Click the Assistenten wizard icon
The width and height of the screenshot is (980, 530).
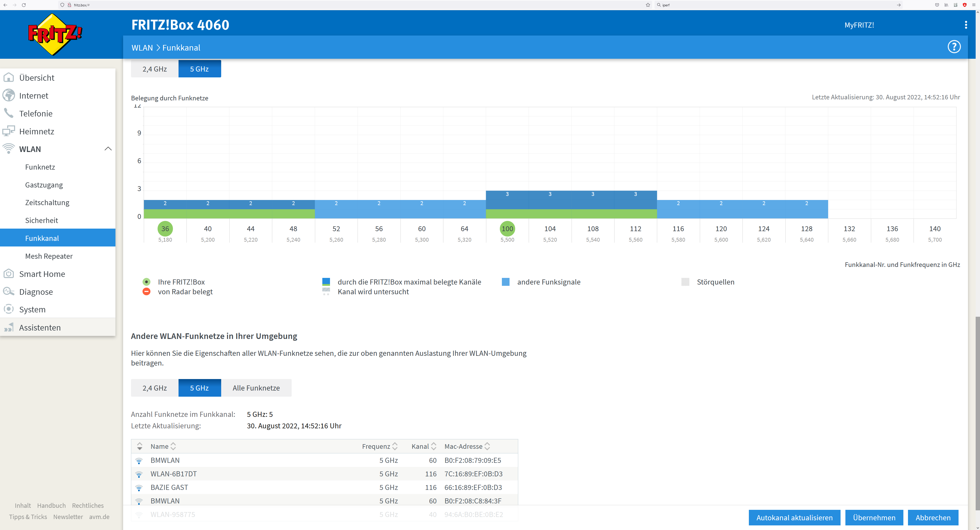tap(8, 327)
